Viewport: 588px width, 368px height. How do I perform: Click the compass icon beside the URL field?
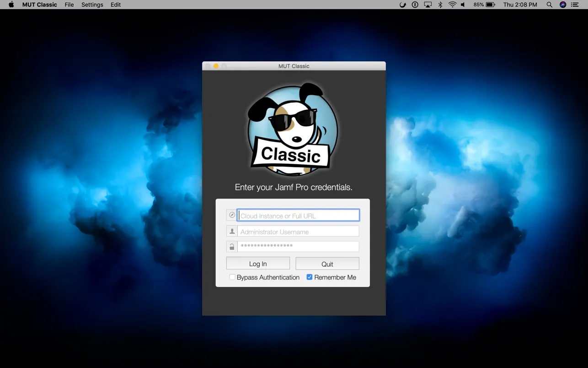(232, 215)
